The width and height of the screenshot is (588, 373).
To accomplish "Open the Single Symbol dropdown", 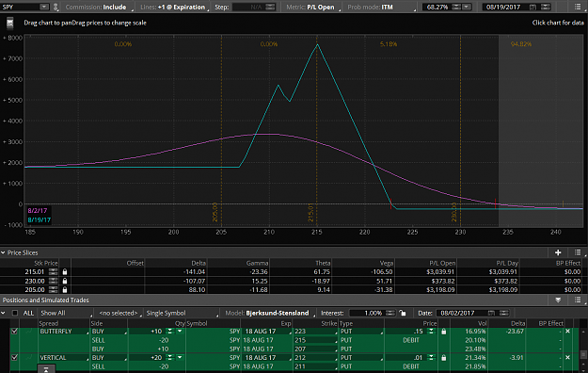I will pos(183,313).
